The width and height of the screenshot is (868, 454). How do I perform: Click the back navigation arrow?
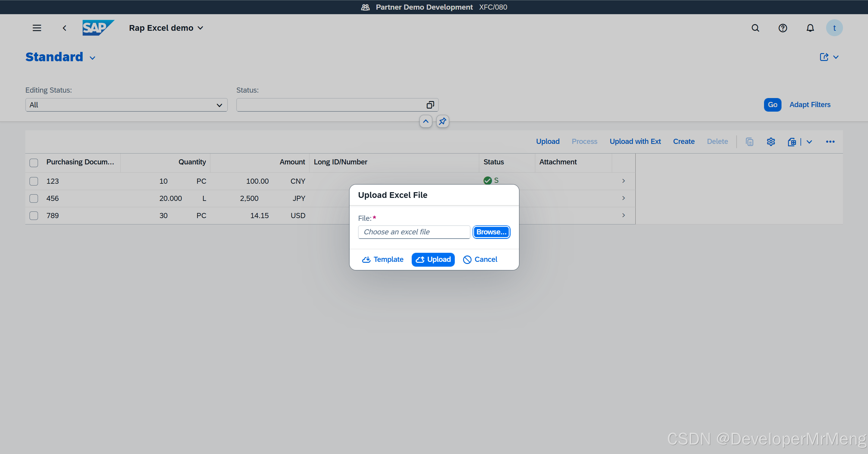click(x=64, y=28)
